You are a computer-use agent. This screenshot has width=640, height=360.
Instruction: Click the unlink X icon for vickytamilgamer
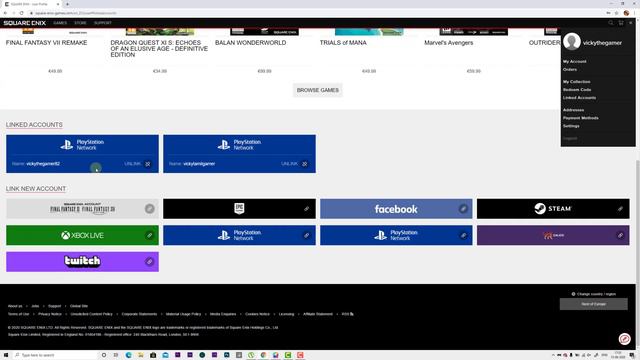tap(304, 164)
